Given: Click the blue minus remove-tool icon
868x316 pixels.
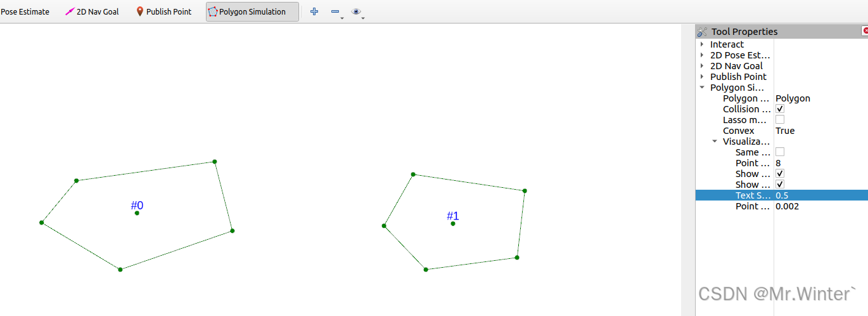Looking at the screenshot, I should coord(335,11).
